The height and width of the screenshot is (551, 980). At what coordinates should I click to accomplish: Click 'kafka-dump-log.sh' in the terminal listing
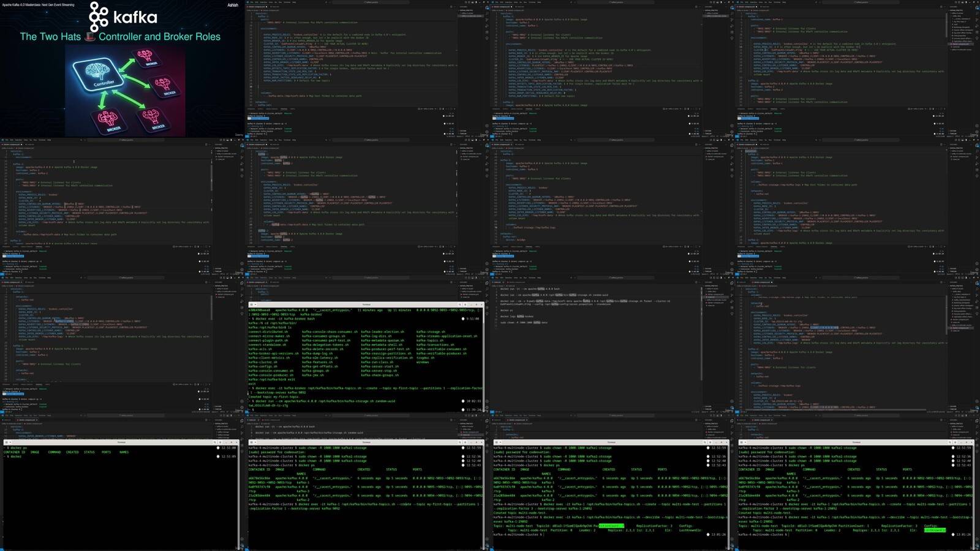point(317,353)
